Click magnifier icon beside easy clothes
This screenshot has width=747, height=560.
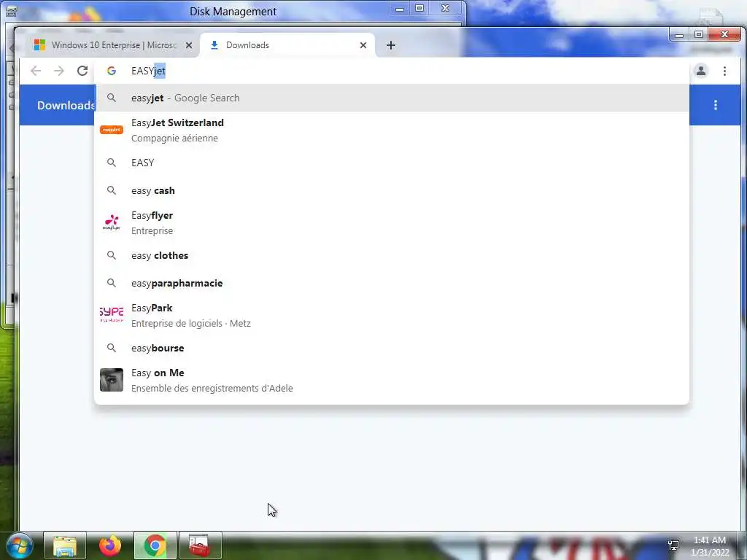[x=112, y=256]
